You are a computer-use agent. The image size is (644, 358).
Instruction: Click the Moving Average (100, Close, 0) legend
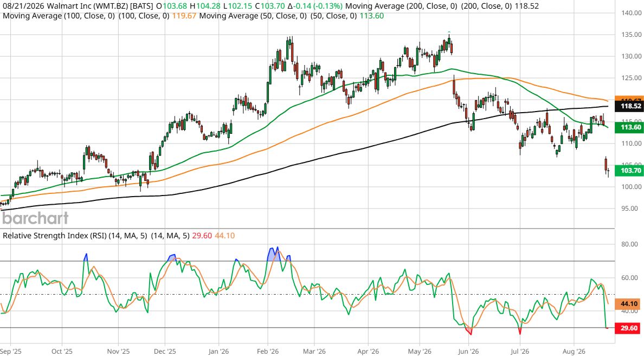pyautogui.click(x=59, y=16)
